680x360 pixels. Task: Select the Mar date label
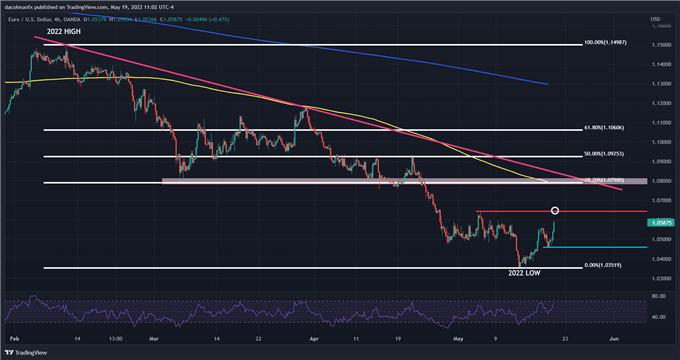click(154, 339)
